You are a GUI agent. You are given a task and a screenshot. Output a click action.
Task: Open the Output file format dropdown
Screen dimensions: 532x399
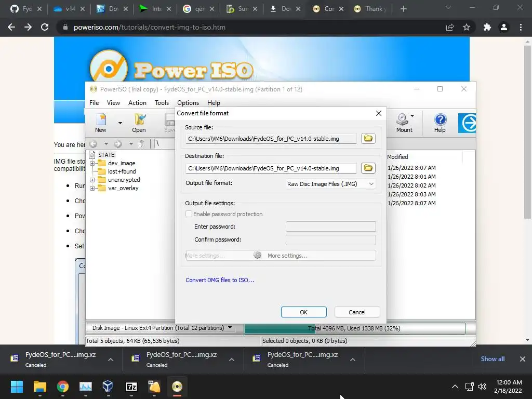(331, 184)
